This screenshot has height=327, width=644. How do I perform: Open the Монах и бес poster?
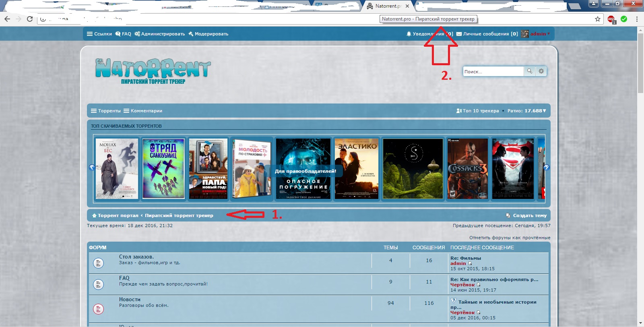tap(117, 169)
